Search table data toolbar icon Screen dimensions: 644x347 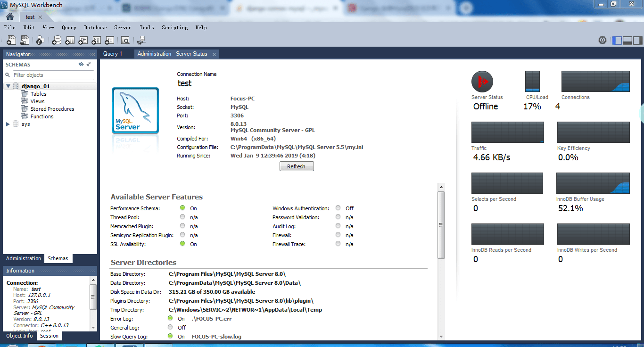click(125, 41)
